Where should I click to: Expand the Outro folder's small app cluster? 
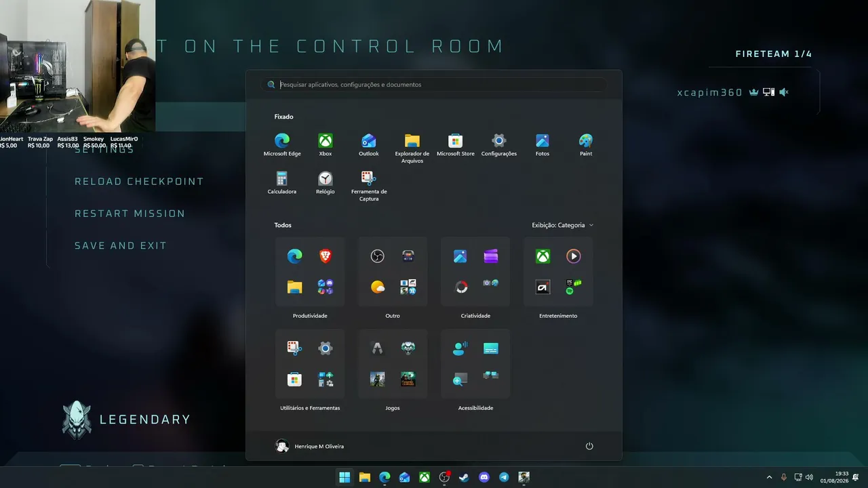click(x=408, y=287)
